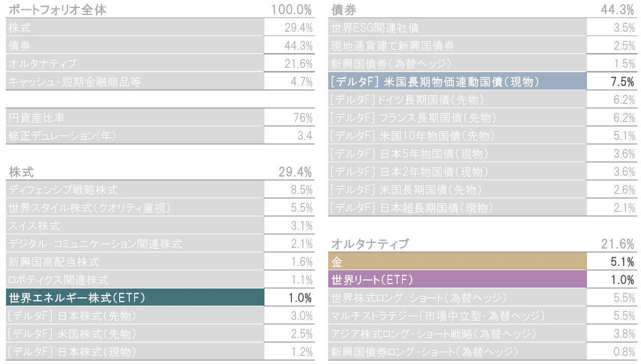
Task: Select the 世界エネルギー株式(ETF) highlighted row
Action: pyautogui.click(x=160, y=297)
